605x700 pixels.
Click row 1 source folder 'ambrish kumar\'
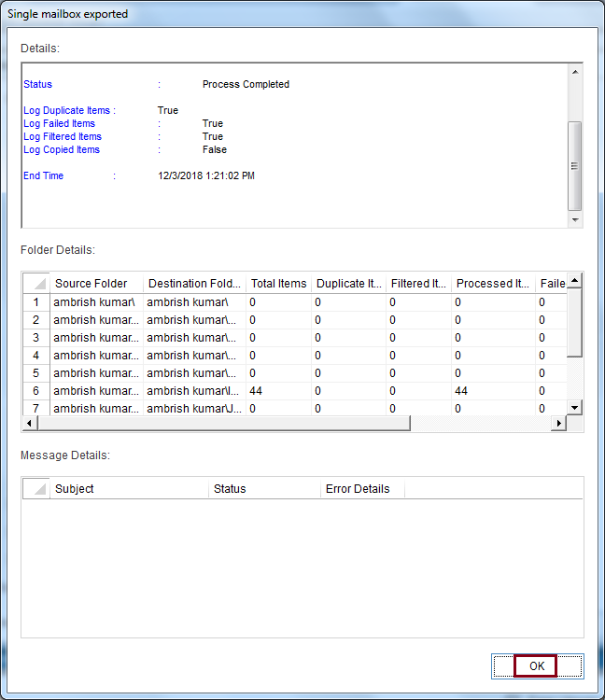click(x=96, y=302)
